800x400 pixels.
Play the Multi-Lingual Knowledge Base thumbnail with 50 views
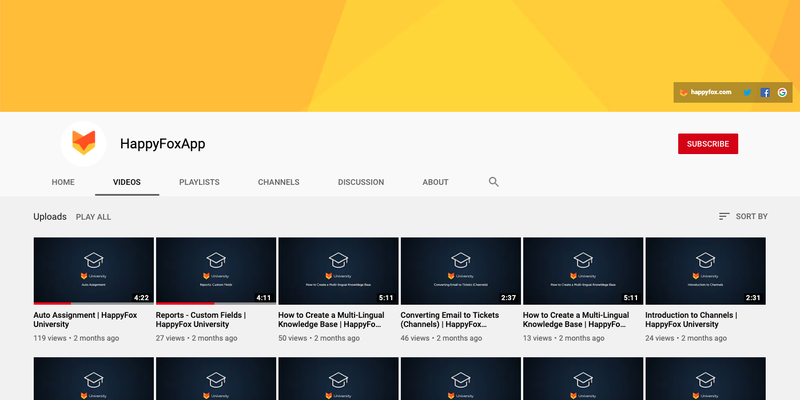[x=338, y=271]
